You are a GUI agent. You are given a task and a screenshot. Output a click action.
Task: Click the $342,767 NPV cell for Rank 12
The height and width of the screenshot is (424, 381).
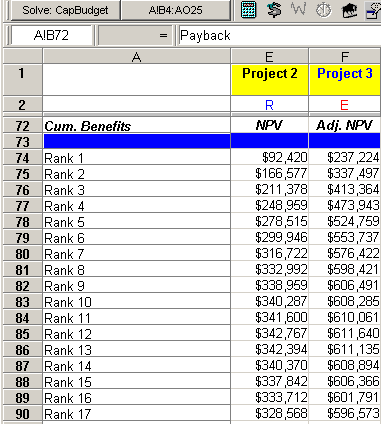(269, 333)
